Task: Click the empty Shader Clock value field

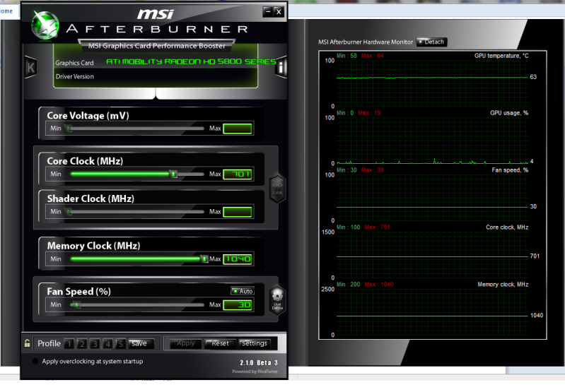Action: coord(238,212)
